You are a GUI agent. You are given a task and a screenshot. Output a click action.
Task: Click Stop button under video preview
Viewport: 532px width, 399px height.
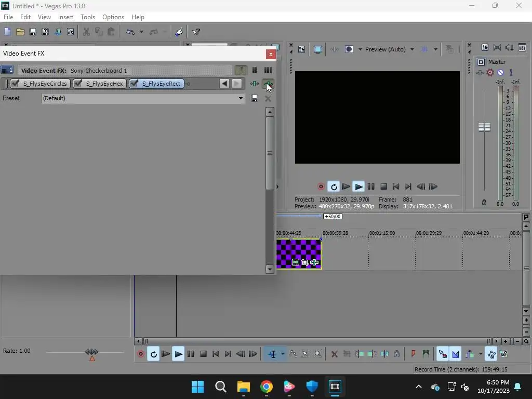click(x=383, y=187)
